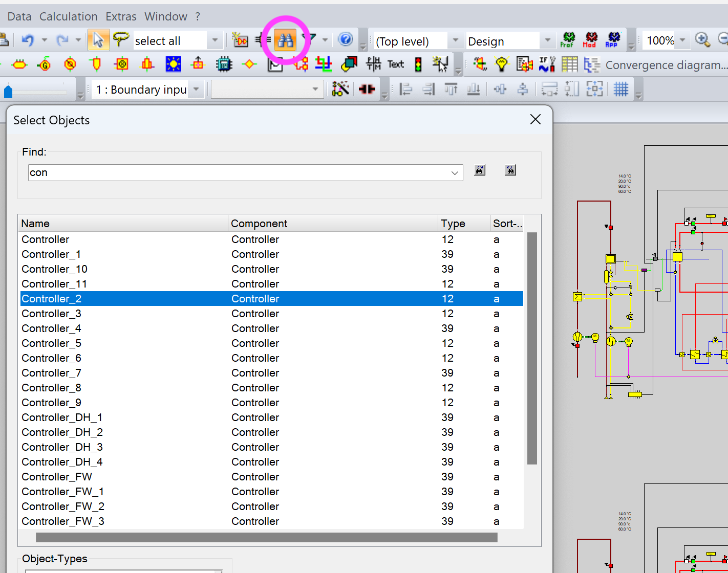
Task: Click the traffic light icon
Action: tap(418, 64)
